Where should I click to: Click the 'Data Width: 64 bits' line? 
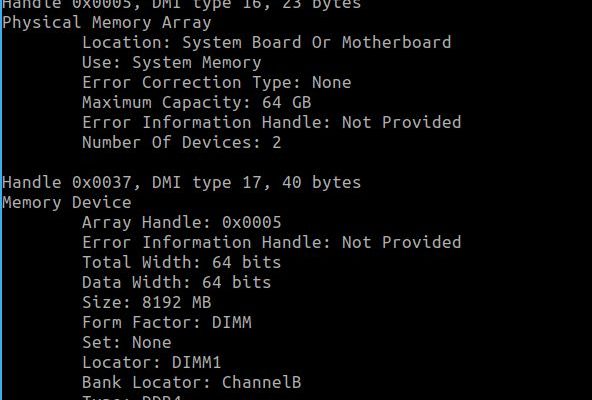tap(177, 283)
